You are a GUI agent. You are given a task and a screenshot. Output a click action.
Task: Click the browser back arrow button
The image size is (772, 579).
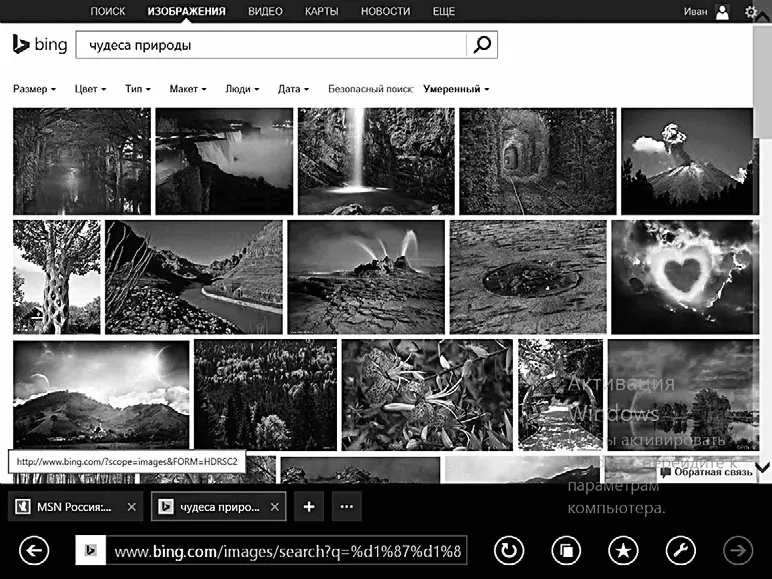34,551
